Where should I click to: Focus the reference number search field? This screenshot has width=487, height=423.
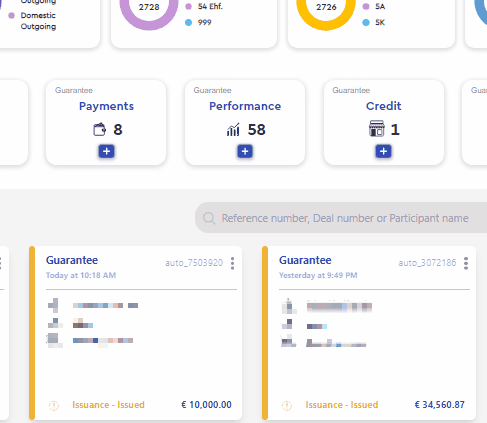tap(341, 218)
